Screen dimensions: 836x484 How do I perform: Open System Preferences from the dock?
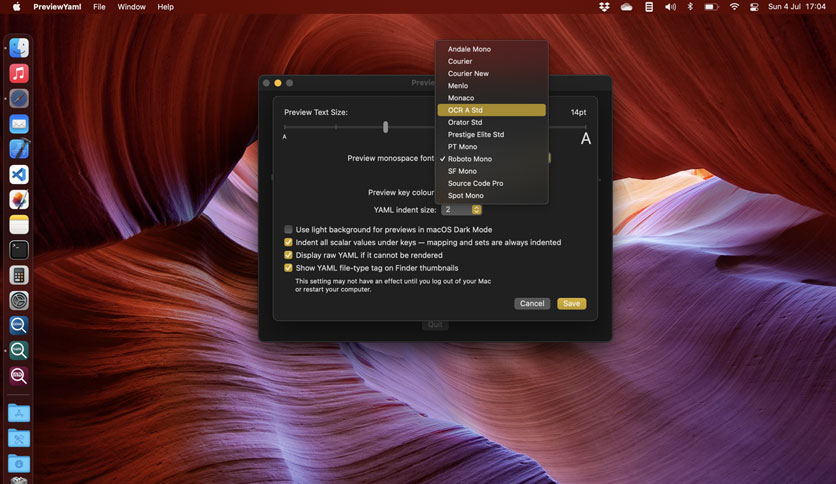(x=19, y=301)
